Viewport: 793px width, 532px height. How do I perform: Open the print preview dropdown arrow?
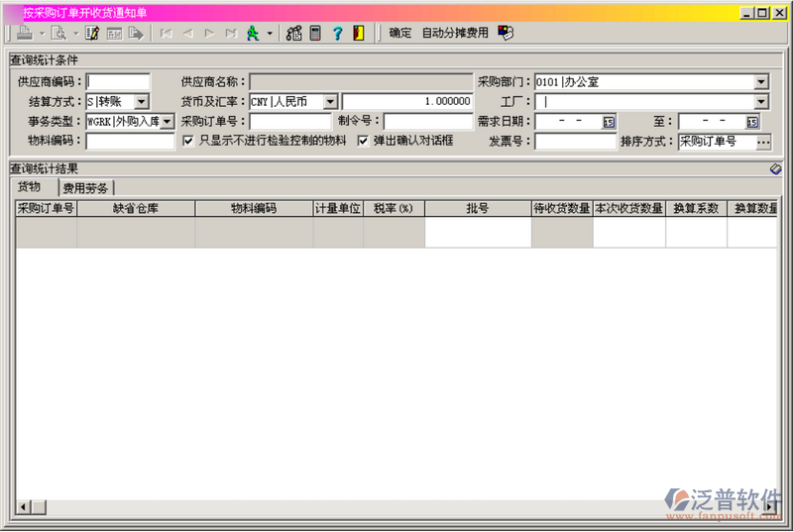76,34
